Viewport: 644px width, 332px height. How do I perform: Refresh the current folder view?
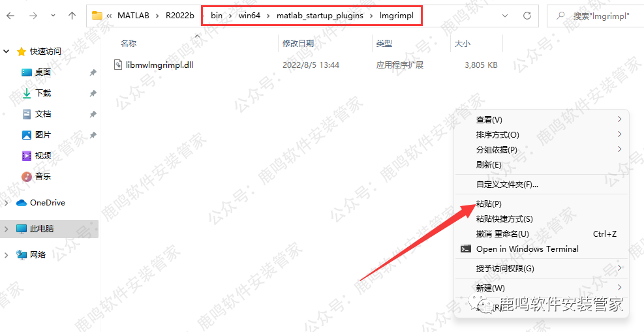coord(527,15)
